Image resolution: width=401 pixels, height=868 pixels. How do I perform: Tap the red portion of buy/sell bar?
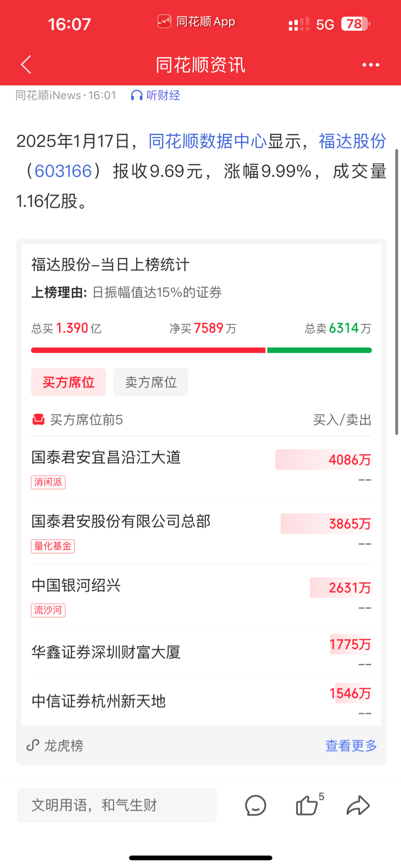(x=148, y=350)
